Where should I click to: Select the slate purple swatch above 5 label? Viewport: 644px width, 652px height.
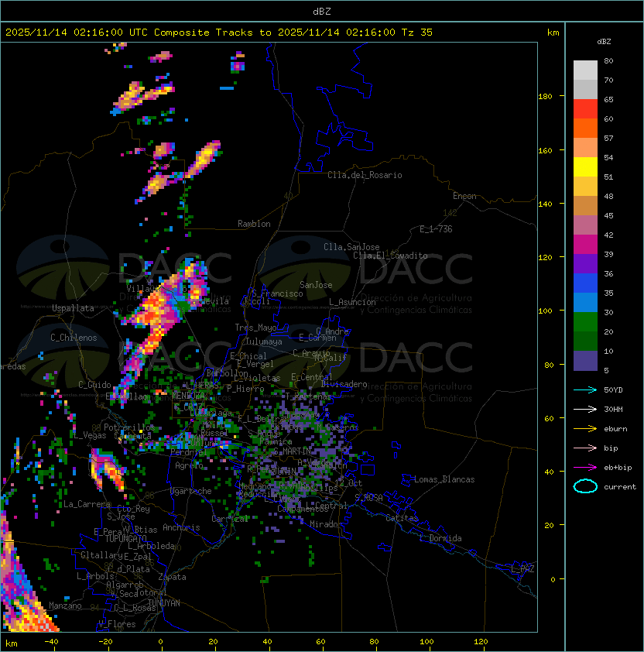click(585, 361)
